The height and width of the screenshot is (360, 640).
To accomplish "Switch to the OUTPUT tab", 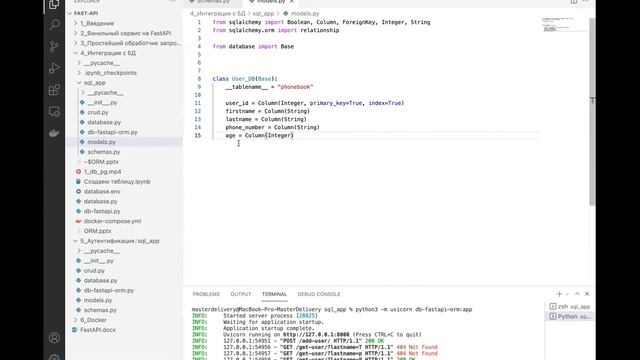I will pyautogui.click(x=241, y=294).
